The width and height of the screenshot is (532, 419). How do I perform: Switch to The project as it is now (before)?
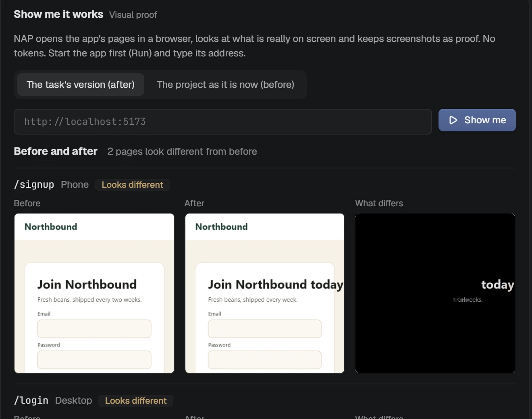click(225, 85)
